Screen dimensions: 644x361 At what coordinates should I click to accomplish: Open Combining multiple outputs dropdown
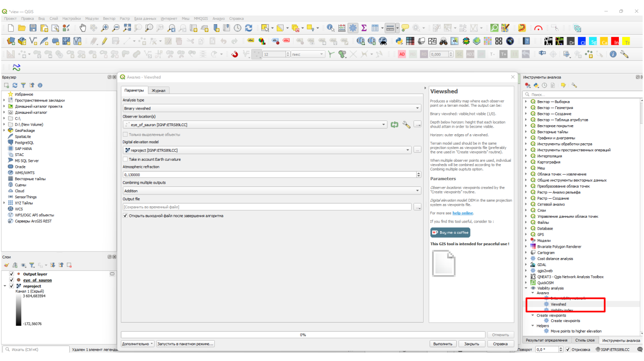(272, 191)
